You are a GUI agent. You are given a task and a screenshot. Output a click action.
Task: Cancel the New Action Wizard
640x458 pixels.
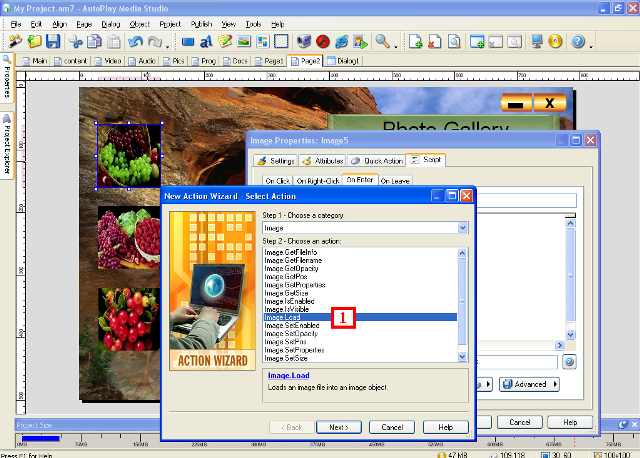[392, 427]
